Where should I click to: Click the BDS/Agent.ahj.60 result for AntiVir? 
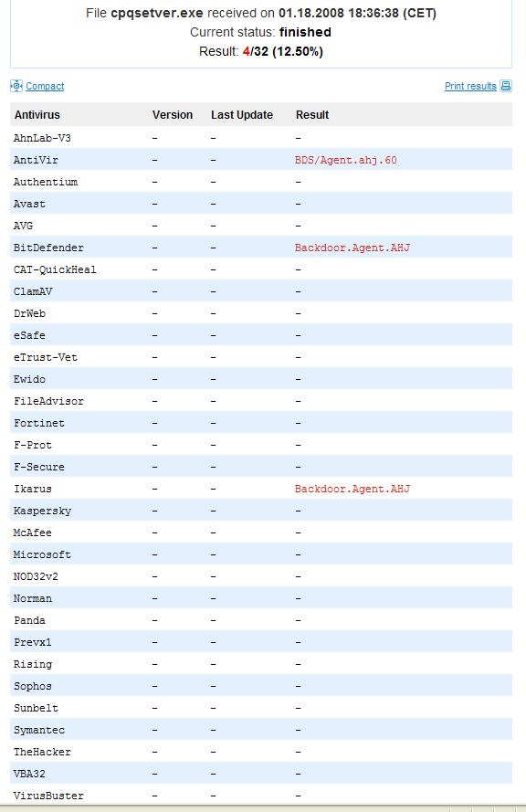[x=346, y=160]
